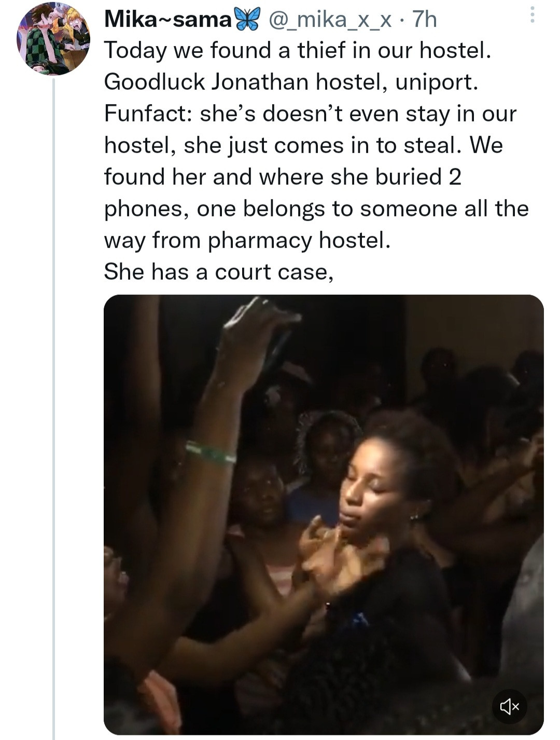Click the 7h timestamp of the tweet
Image resolution: width=560 pixels, height=740 pixels.
(x=424, y=20)
